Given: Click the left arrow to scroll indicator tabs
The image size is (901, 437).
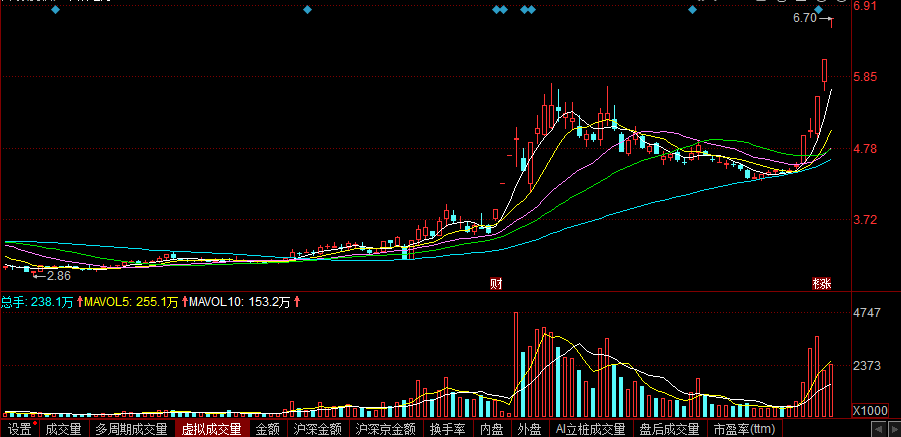Looking at the screenshot, I should point(877,429).
